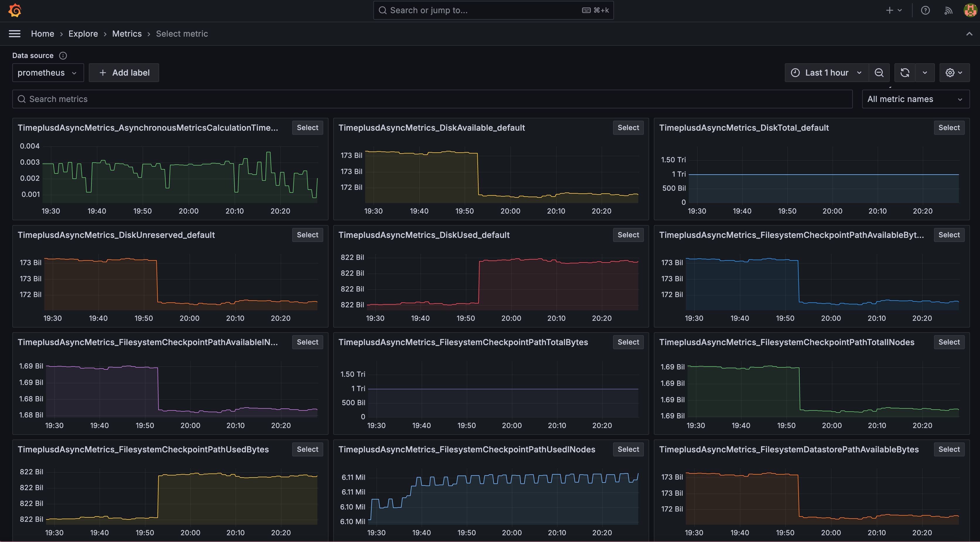980x542 pixels.
Task: Toggle the collapse panel arrow top right
Action: [969, 34]
